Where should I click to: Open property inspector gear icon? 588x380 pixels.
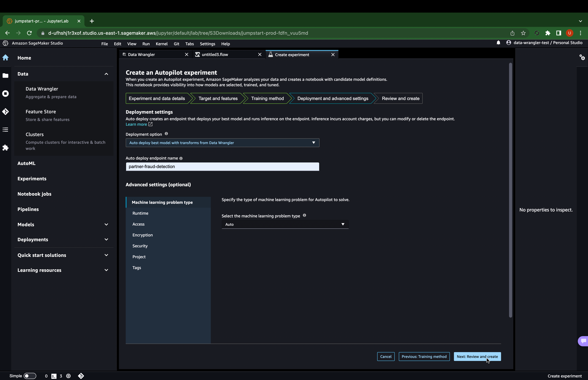click(x=582, y=57)
